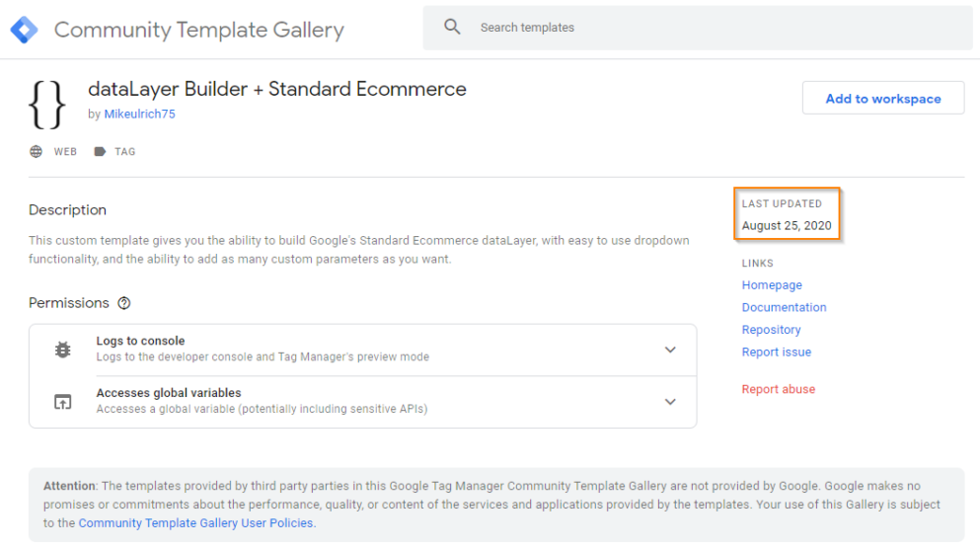980x550 pixels.
Task: Click the Add to workspace button
Action: tap(882, 99)
